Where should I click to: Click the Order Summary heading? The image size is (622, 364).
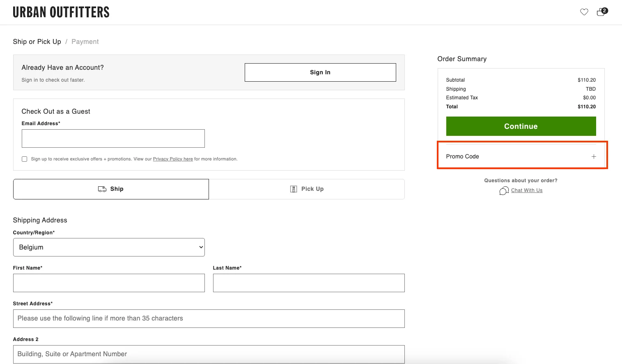click(x=462, y=59)
